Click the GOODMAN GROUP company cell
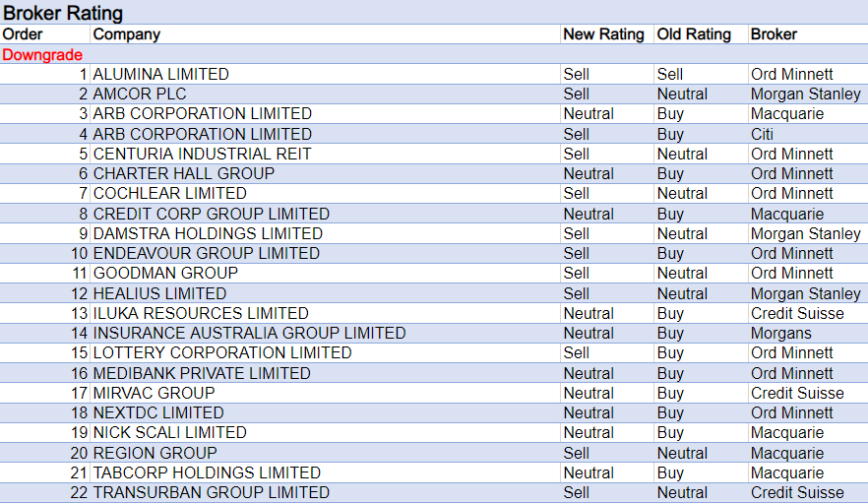This screenshot has height=503, width=868. pos(165,273)
